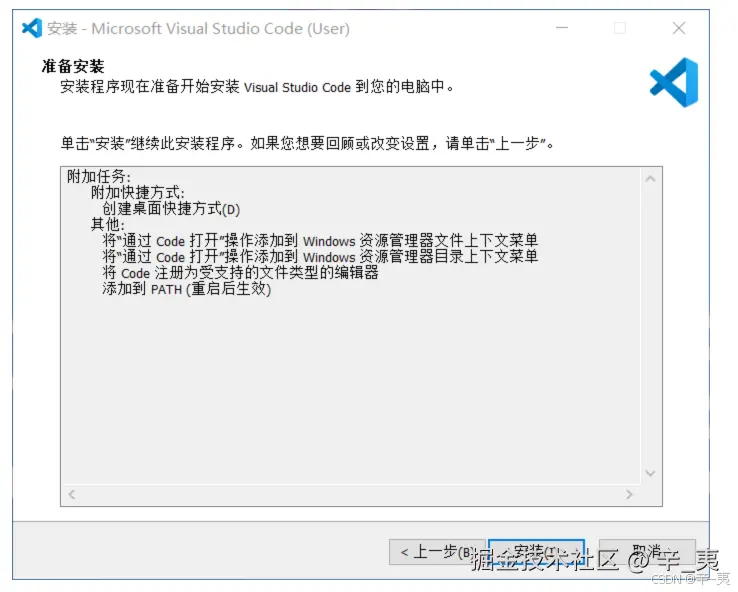Select the '准备安装' heading text
The height and width of the screenshot is (592, 738).
73,66
